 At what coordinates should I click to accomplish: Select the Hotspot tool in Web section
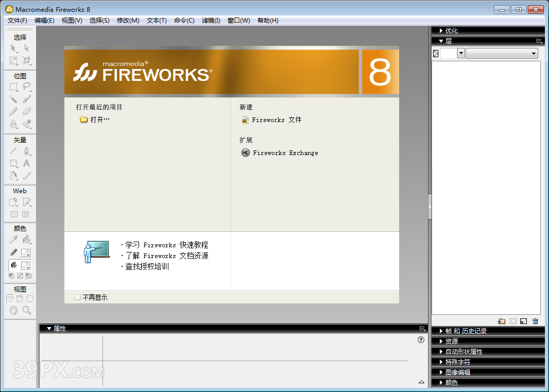[13, 202]
